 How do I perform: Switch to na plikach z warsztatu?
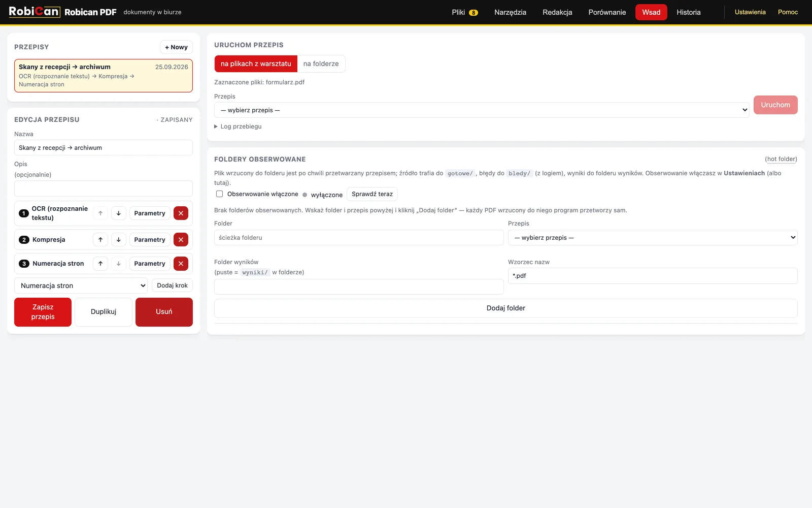pos(256,63)
